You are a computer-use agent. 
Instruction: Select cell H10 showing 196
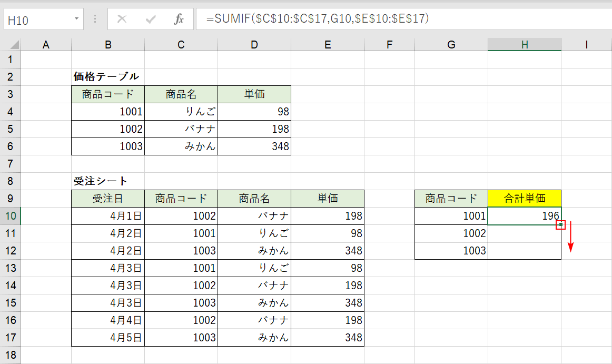525,216
